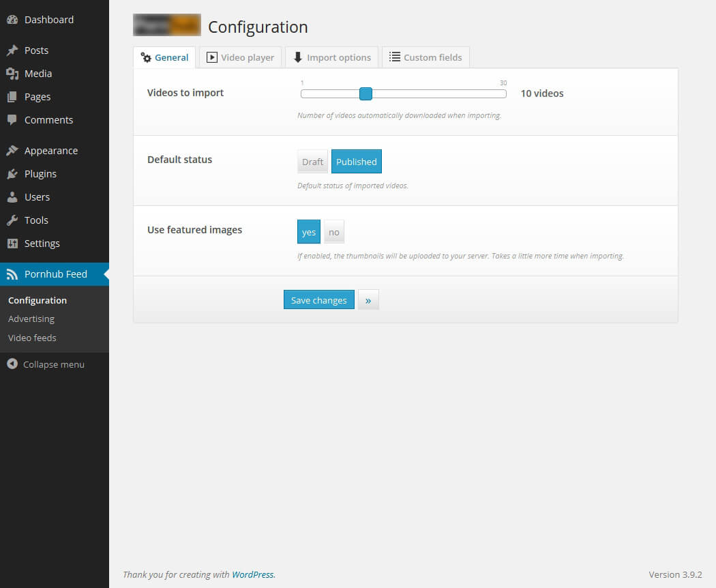Click the Dashboard menu label
Viewport: 716px width, 588px height.
click(49, 20)
